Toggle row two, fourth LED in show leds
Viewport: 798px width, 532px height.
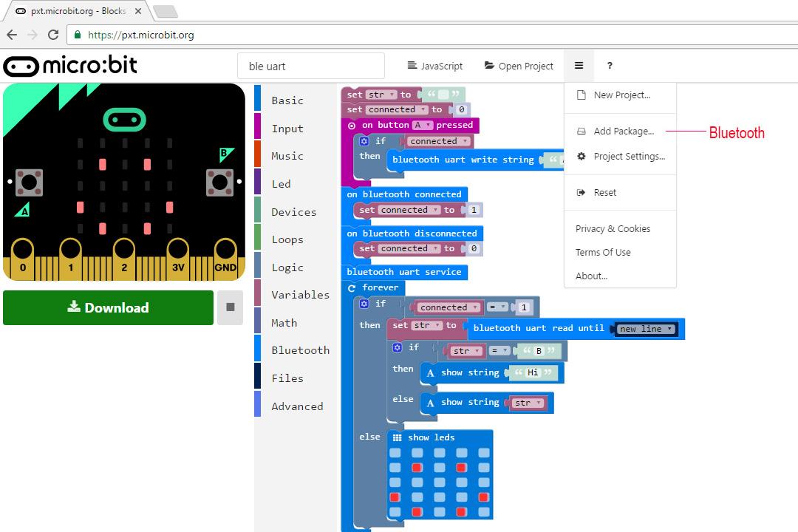point(462,467)
